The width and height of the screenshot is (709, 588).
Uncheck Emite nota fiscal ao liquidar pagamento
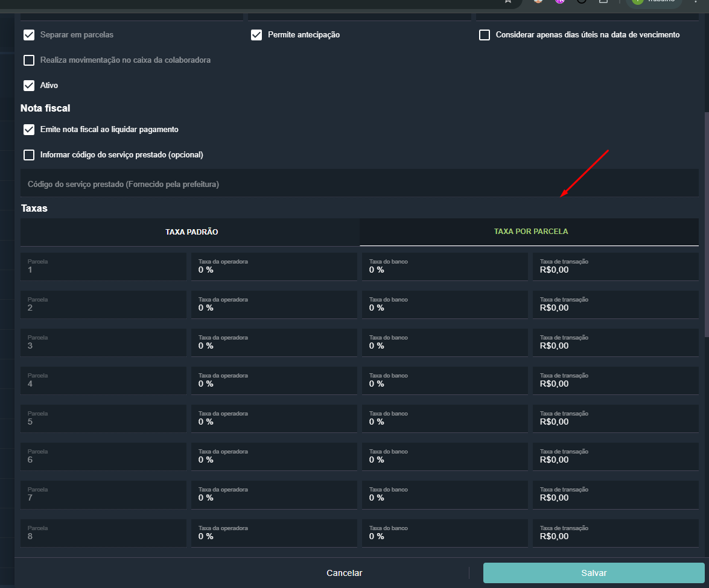click(x=29, y=130)
